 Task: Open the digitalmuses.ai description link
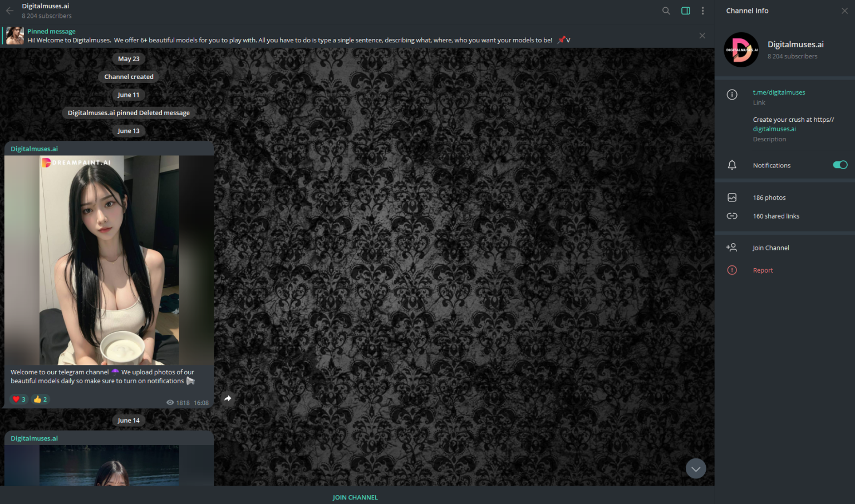(x=774, y=129)
